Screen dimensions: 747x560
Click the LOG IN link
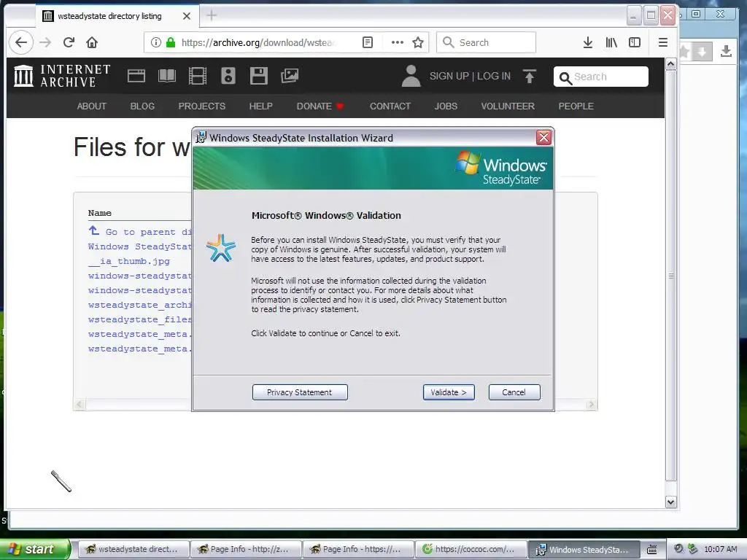click(x=494, y=76)
